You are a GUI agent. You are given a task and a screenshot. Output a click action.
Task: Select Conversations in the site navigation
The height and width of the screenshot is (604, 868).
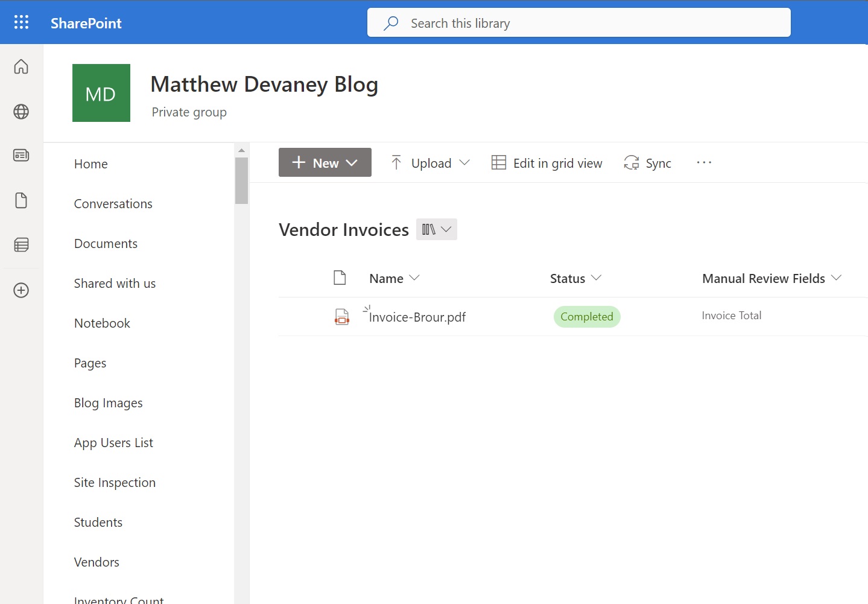tap(113, 203)
